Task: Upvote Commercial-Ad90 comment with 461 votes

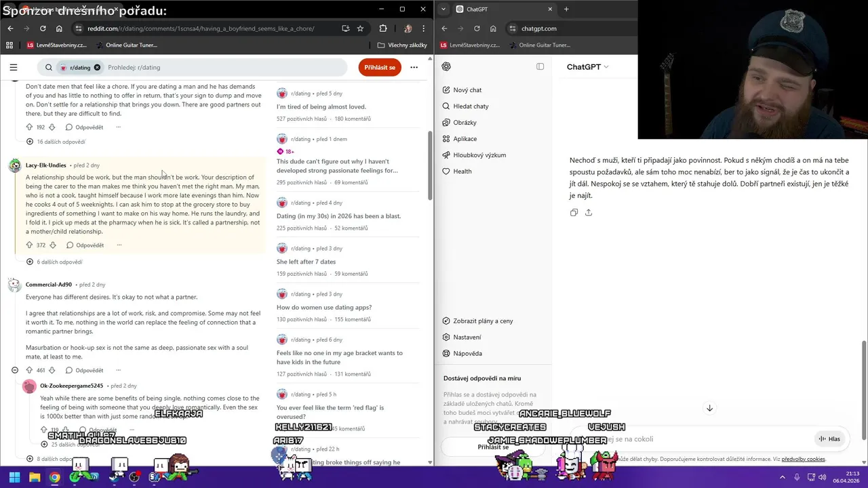Action: pyautogui.click(x=29, y=370)
